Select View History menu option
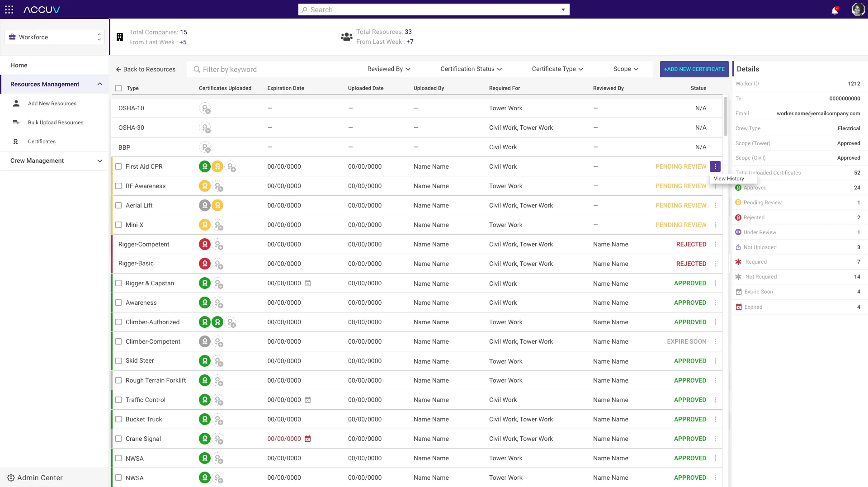 coord(729,179)
